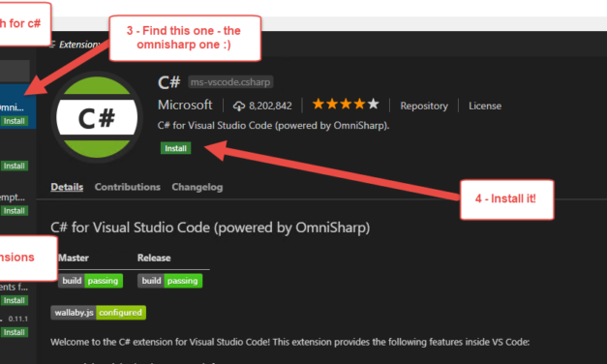Open the Changelog tab

point(197,187)
